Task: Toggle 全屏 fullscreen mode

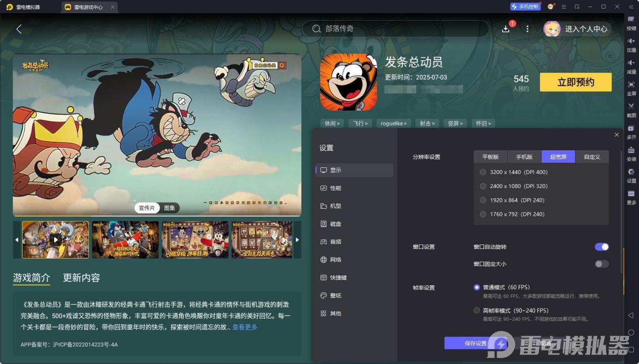Action: pos(631,88)
